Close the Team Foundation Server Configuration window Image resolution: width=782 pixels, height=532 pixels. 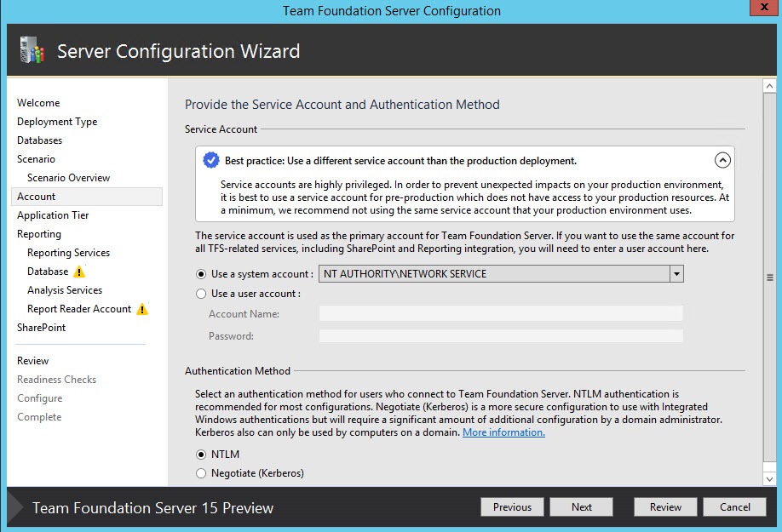[764, 8]
